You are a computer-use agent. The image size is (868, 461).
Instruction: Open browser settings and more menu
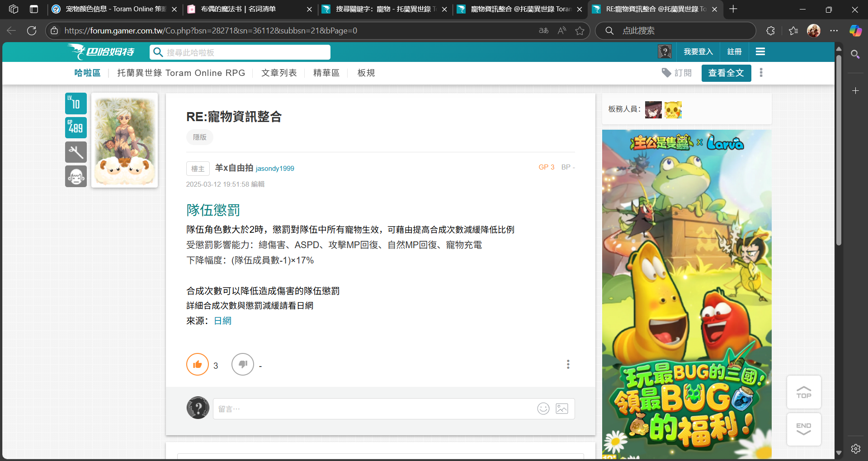[x=834, y=31]
